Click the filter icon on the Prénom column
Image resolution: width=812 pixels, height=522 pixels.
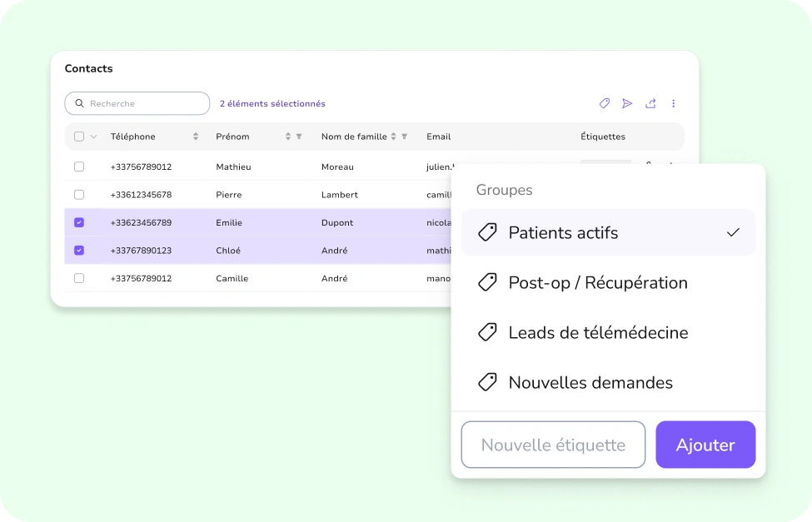pyautogui.click(x=299, y=137)
